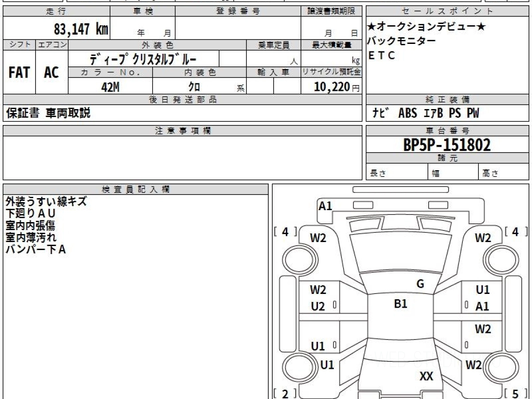Image resolution: width=532 pixels, height=399 pixels.
Task: Select the recycle deposit amount 10,220円
Action: point(337,87)
